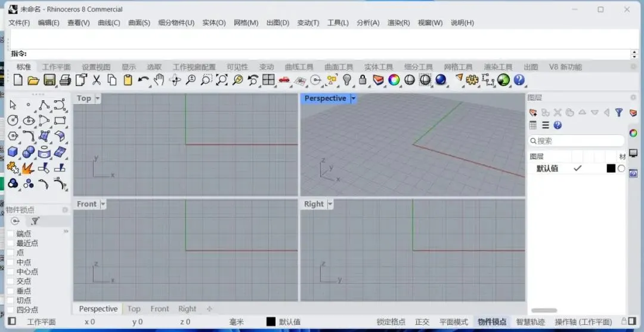Open a file using the folder icon
This screenshot has width=644, height=332.
[x=33, y=80]
